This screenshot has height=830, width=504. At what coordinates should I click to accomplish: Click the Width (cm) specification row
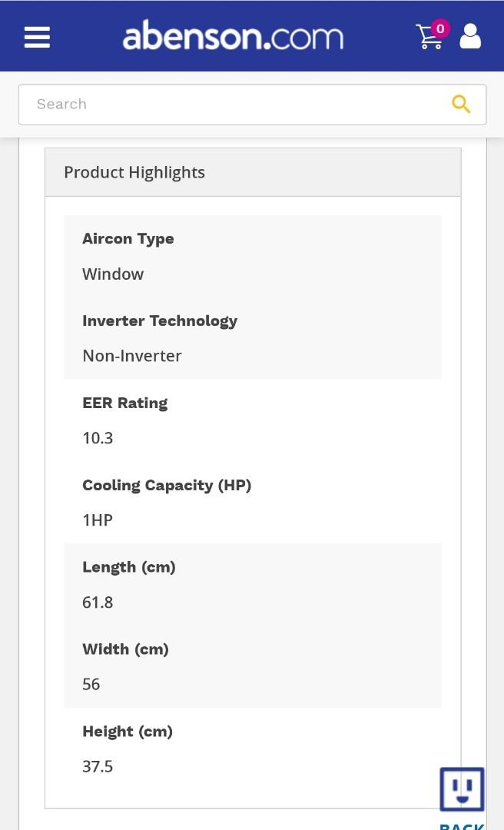tap(125, 649)
